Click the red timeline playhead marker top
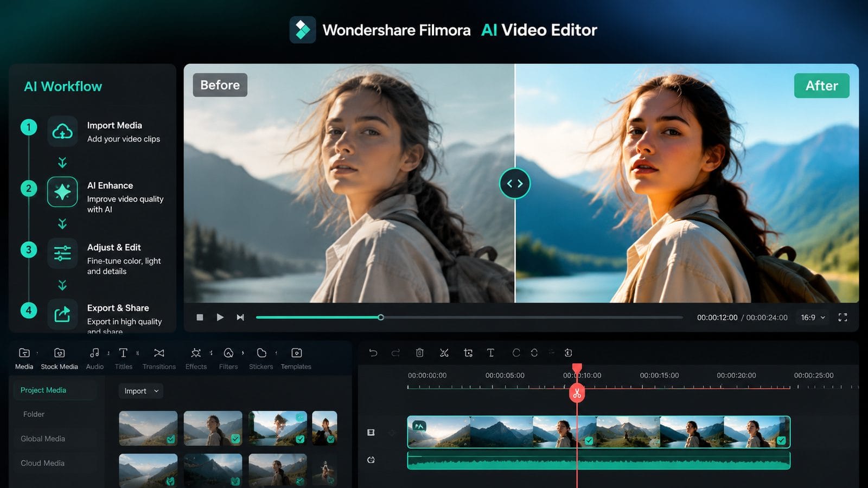 point(577,368)
